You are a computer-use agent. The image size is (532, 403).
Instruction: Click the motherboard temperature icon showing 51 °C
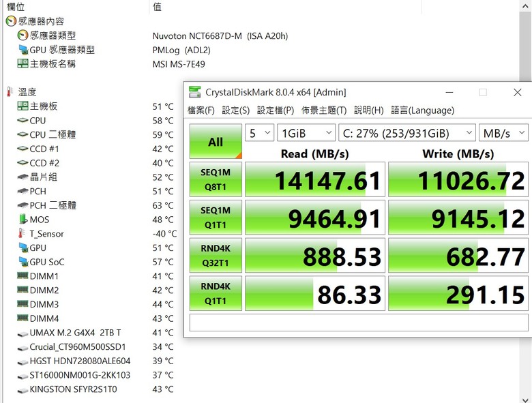pos(23,106)
